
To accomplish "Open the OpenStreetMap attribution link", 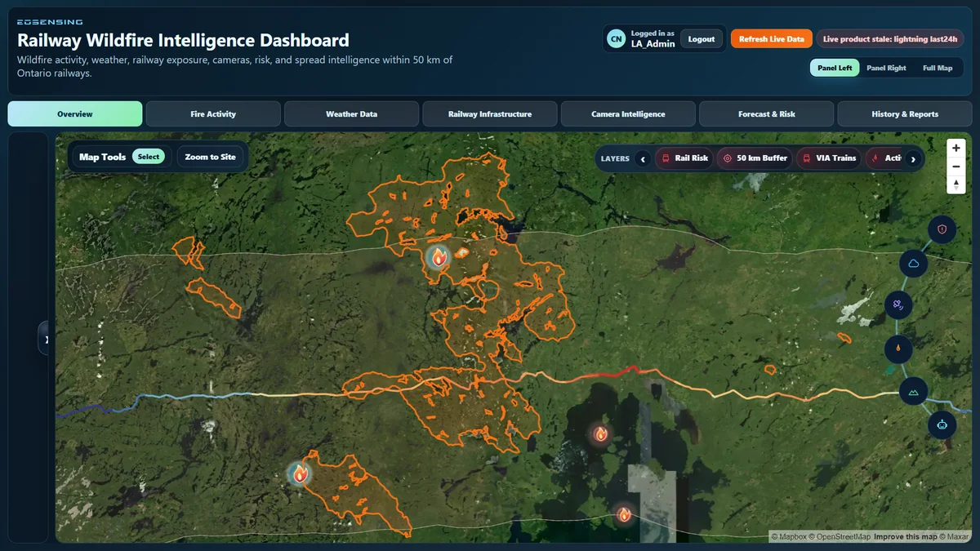I will coord(841,536).
